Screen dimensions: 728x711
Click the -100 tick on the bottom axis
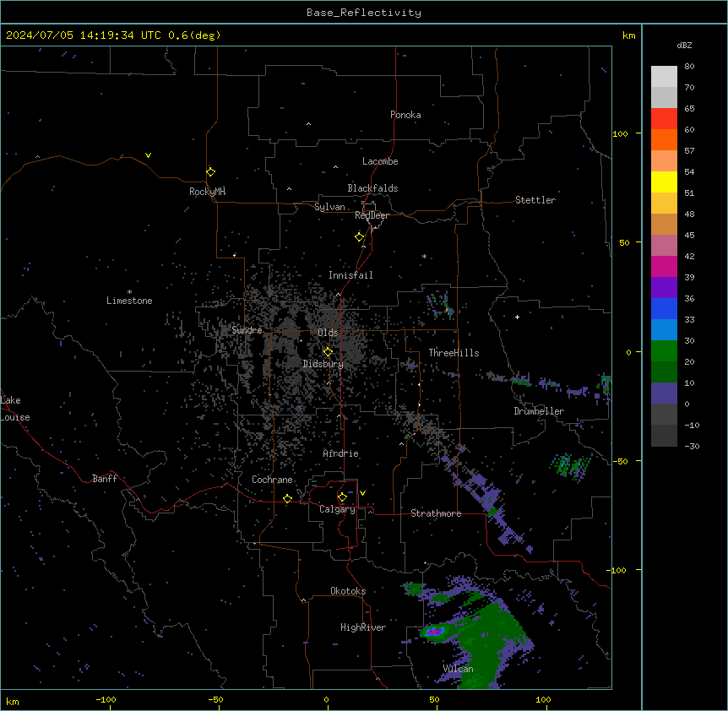point(106,699)
